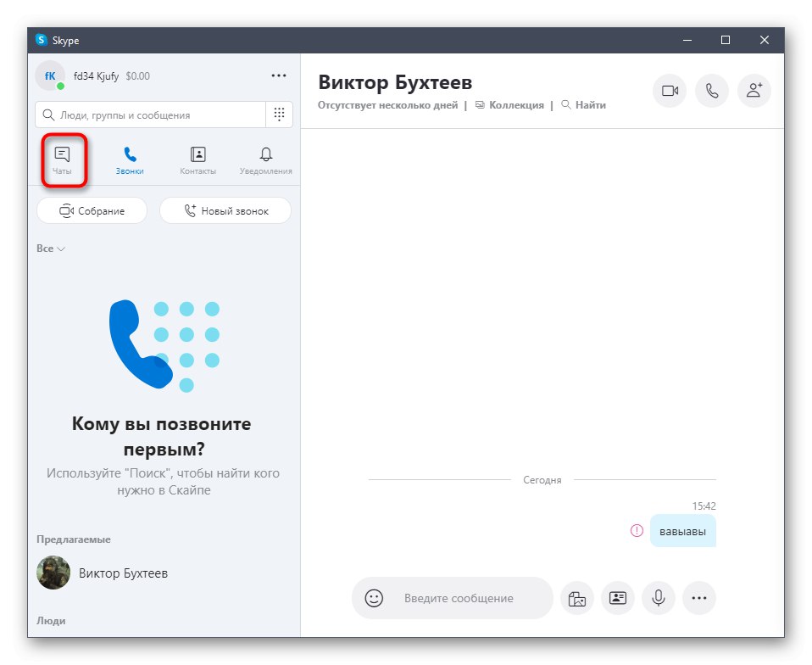Open the Контакты tab
812x665 pixels.
(197, 160)
